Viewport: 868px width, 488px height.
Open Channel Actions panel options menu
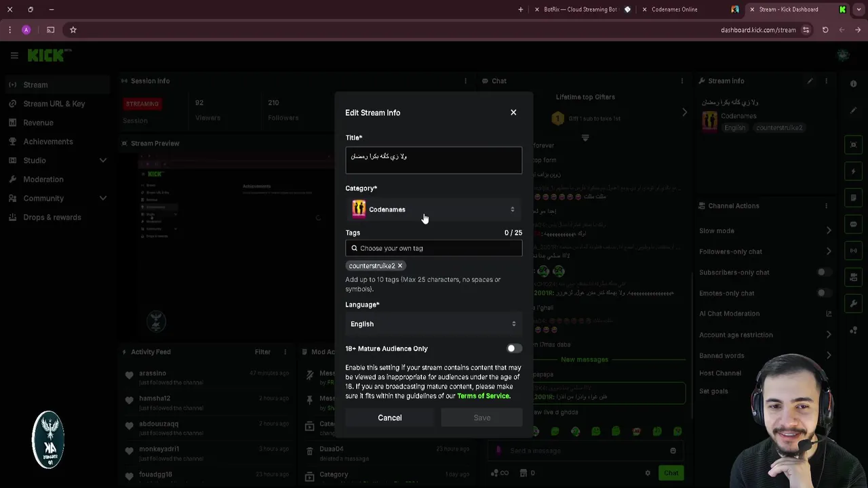pos(826,206)
